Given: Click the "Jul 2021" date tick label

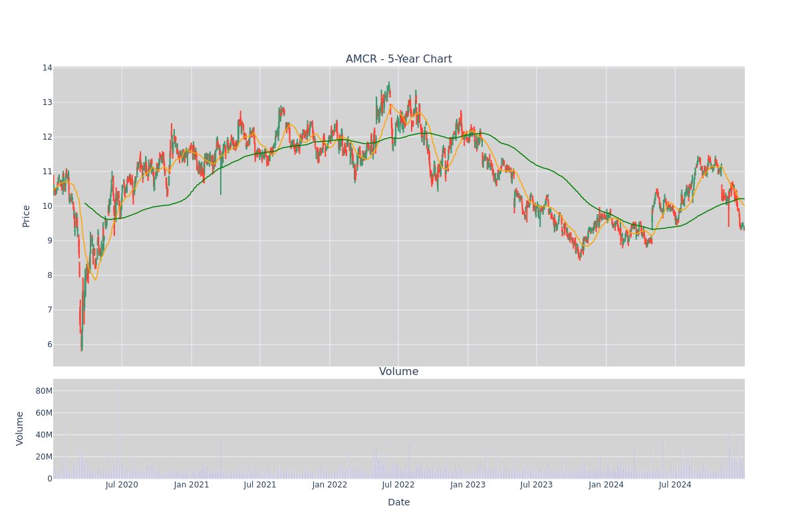Looking at the screenshot, I should pyautogui.click(x=260, y=485).
